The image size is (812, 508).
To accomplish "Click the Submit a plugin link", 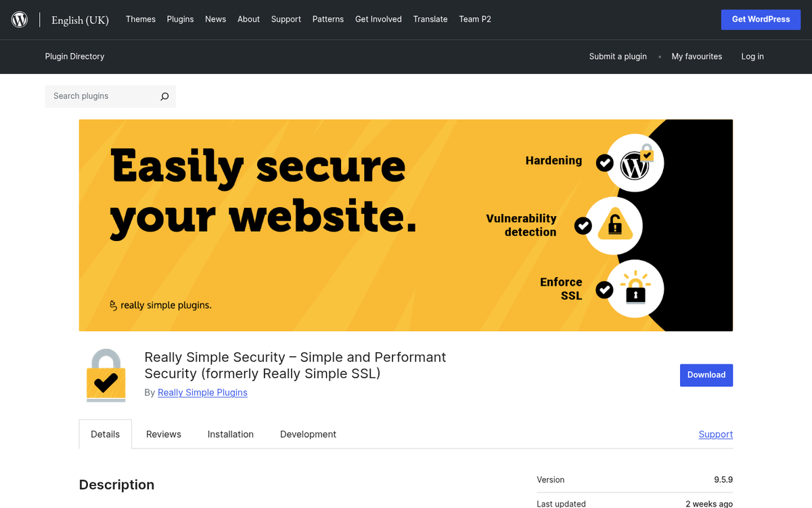I will click(x=617, y=56).
